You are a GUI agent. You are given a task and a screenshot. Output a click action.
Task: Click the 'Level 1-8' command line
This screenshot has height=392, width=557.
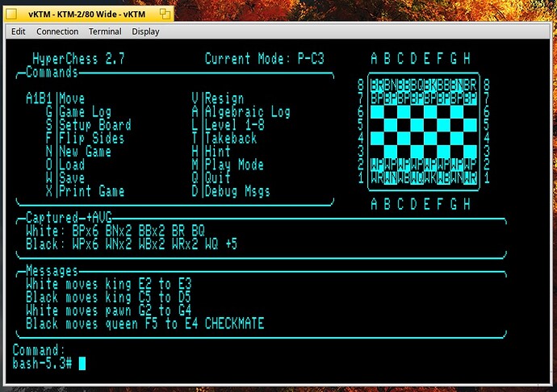click(x=228, y=125)
